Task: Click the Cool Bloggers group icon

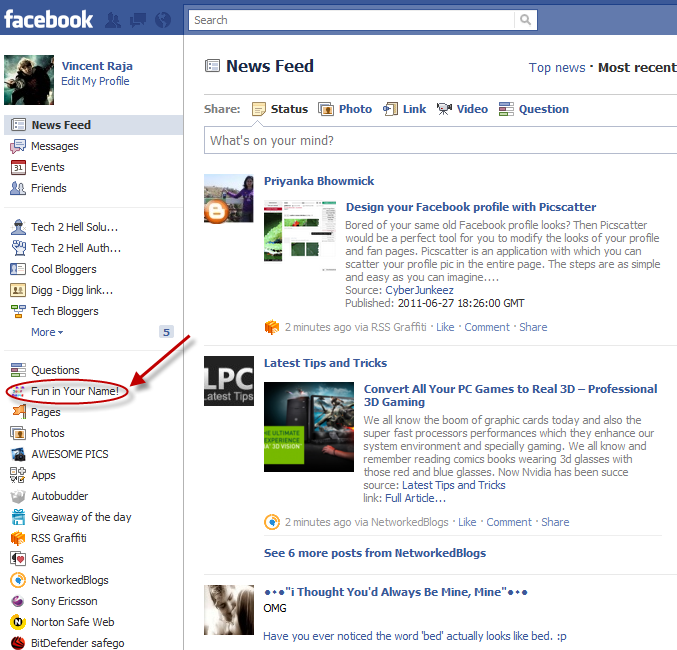Action: [x=18, y=269]
